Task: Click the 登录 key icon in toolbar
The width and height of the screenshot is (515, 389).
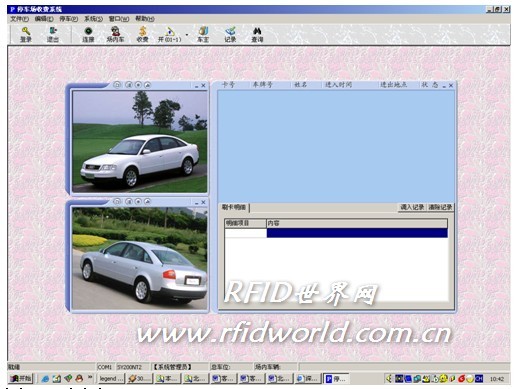Action: tap(26, 35)
